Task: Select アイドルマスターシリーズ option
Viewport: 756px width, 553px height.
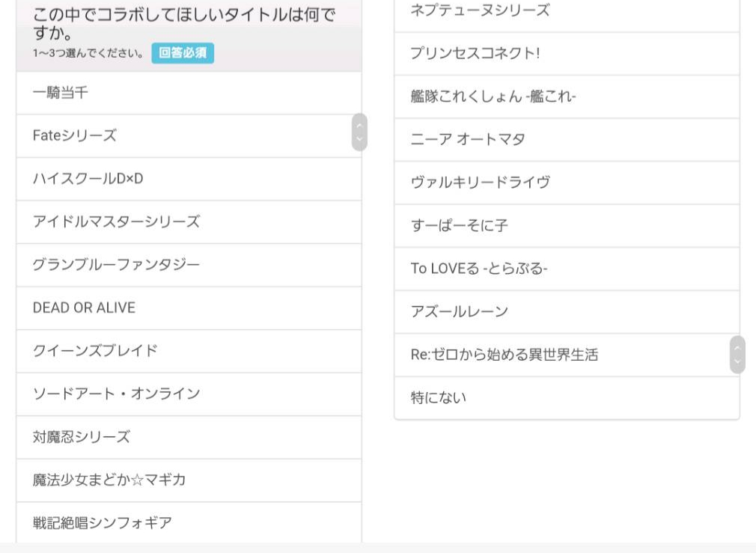Action: 187,222
